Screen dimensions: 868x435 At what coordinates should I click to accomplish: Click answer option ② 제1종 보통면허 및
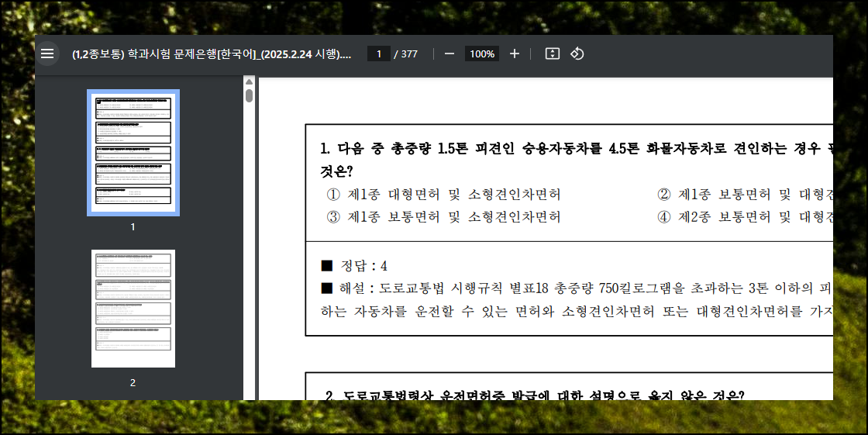(745, 195)
